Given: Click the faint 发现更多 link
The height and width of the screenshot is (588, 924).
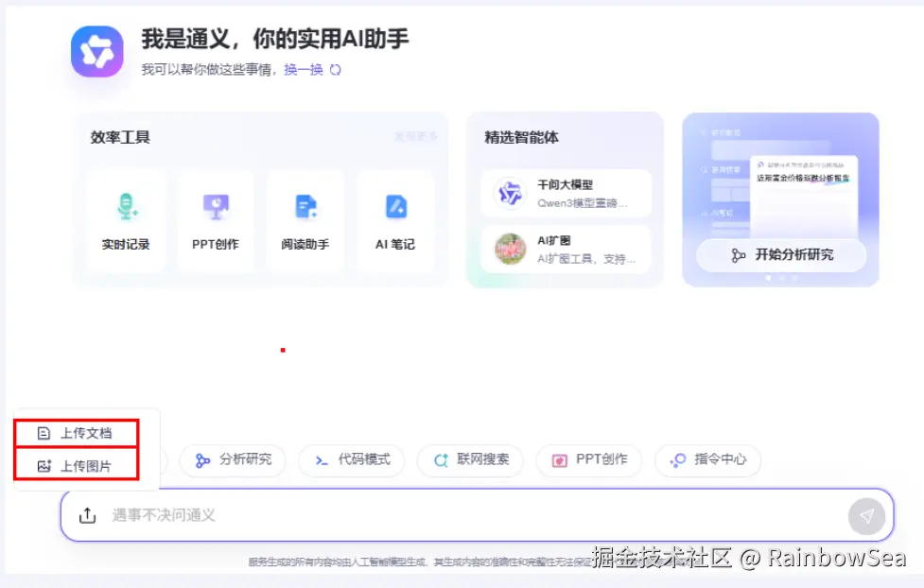Looking at the screenshot, I should pos(415,137).
